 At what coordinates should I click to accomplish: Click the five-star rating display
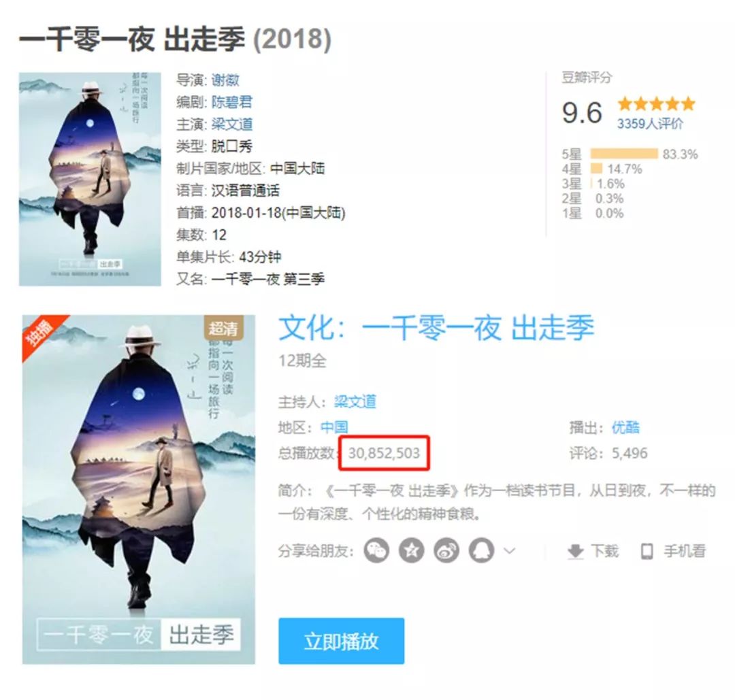pyautogui.click(x=656, y=103)
